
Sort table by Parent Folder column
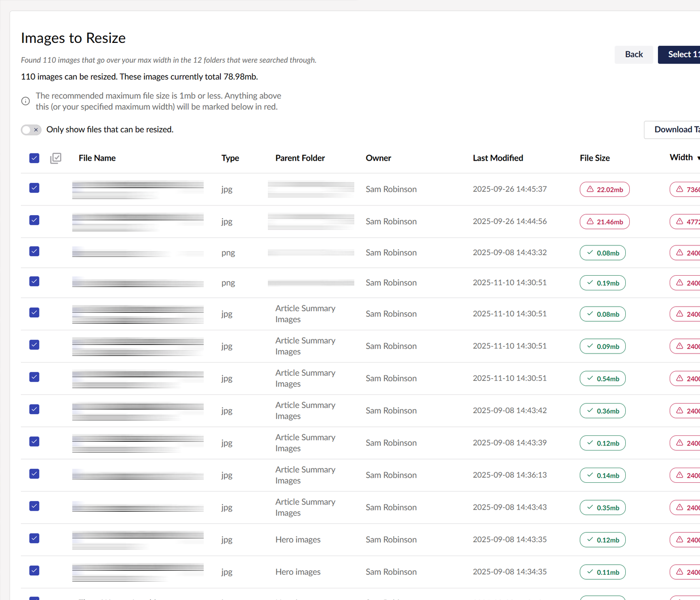pyautogui.click(x=300, y=158)
